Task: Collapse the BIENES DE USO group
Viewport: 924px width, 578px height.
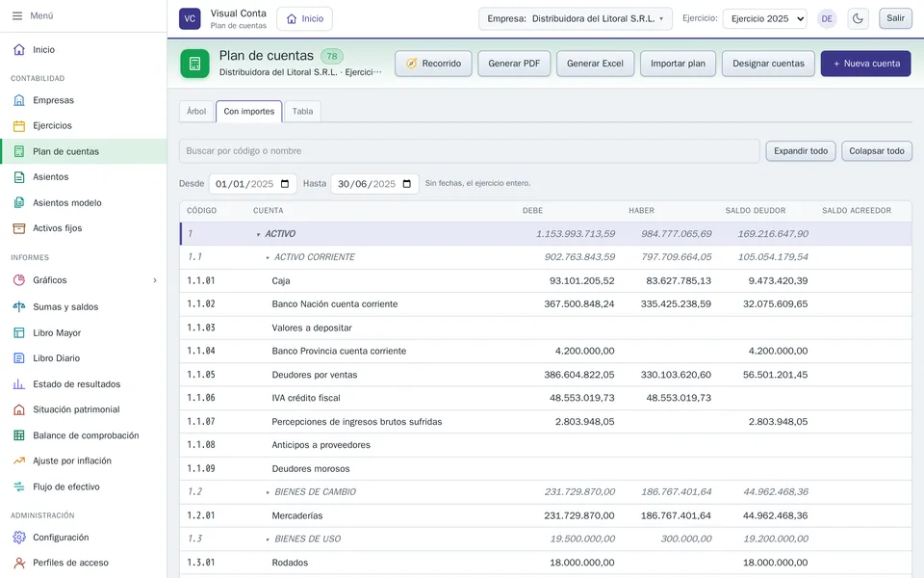Action: [268, 539]
